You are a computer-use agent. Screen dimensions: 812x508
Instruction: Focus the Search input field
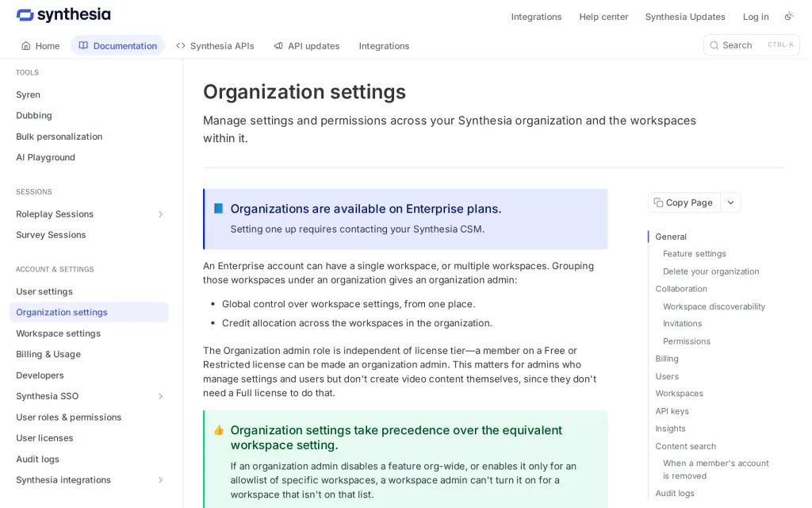[x=752, y=45]
